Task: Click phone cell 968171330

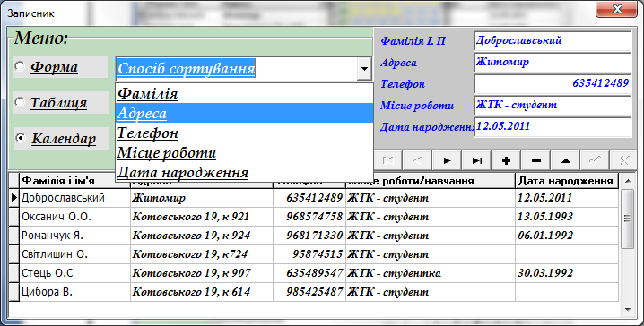Action: point(309,236)
